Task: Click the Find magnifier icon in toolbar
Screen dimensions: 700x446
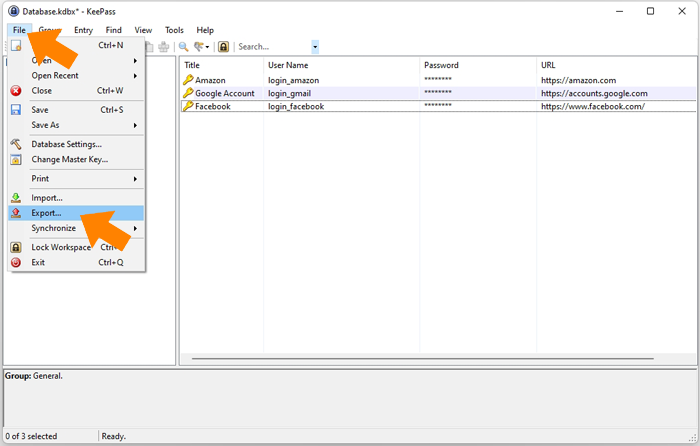Action: (x=183, y=46)
